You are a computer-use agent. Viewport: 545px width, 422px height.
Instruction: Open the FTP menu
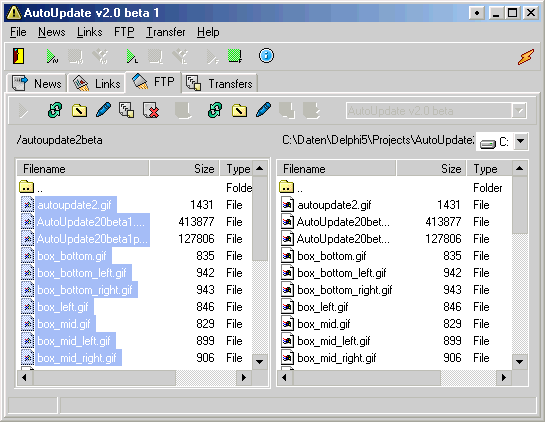124,32
